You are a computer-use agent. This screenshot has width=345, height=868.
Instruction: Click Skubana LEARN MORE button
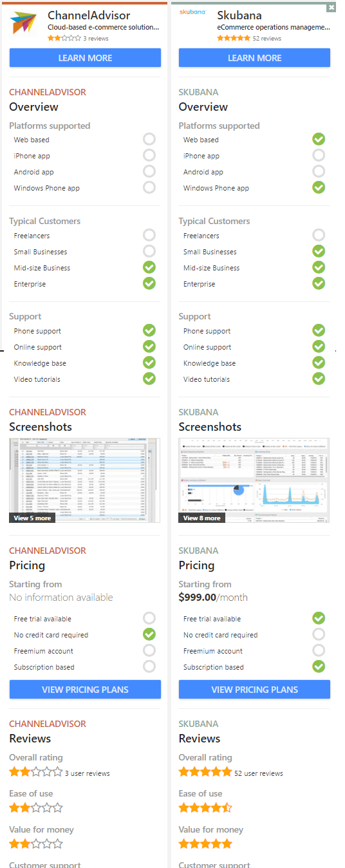[254, 58]
